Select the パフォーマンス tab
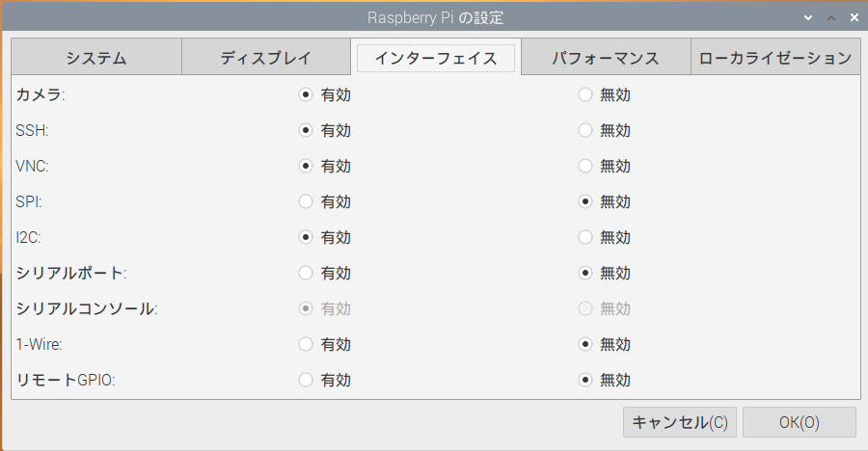This screenshot has width=868, height=451. pos(605,58)
